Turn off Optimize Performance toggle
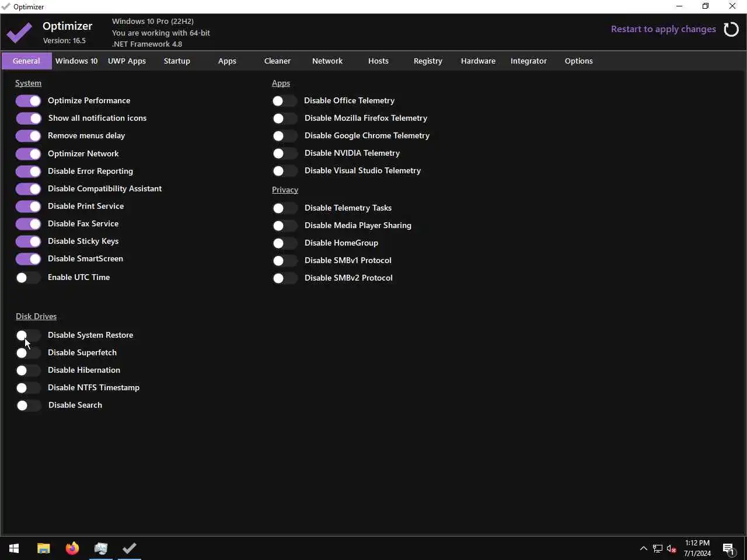The width and height of the screenshot is (747, 560). 28,101
